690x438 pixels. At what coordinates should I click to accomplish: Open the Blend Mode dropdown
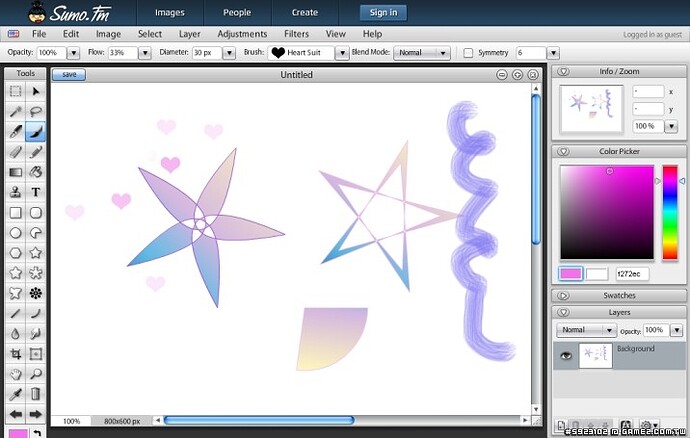coord(423,53)
